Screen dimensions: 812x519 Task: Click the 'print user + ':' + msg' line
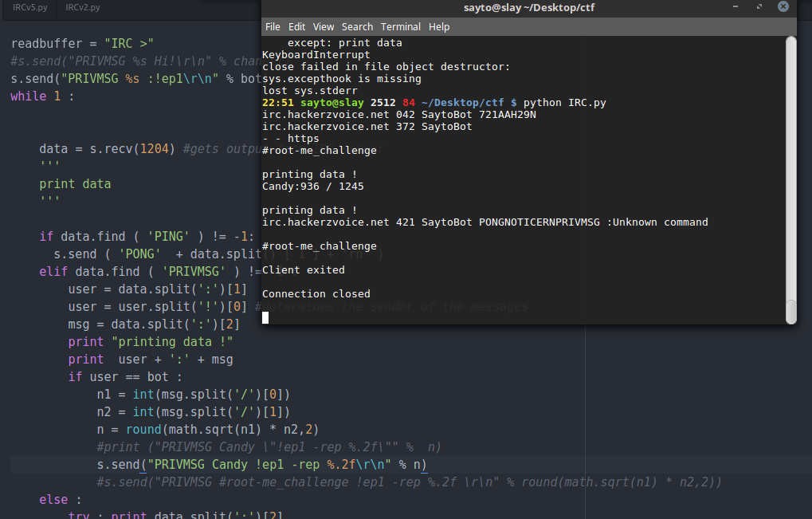[150, 360]
